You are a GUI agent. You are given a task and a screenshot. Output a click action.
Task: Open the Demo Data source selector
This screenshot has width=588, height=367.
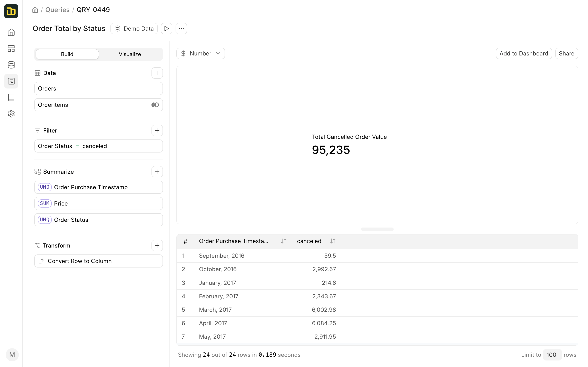click(x=134, y=29)
